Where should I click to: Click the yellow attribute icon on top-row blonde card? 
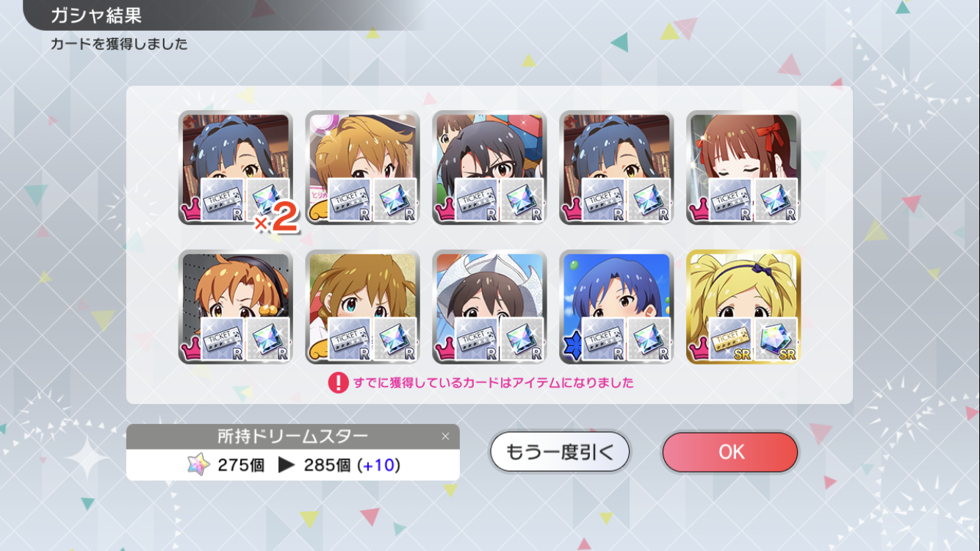[x=318, y=212]
